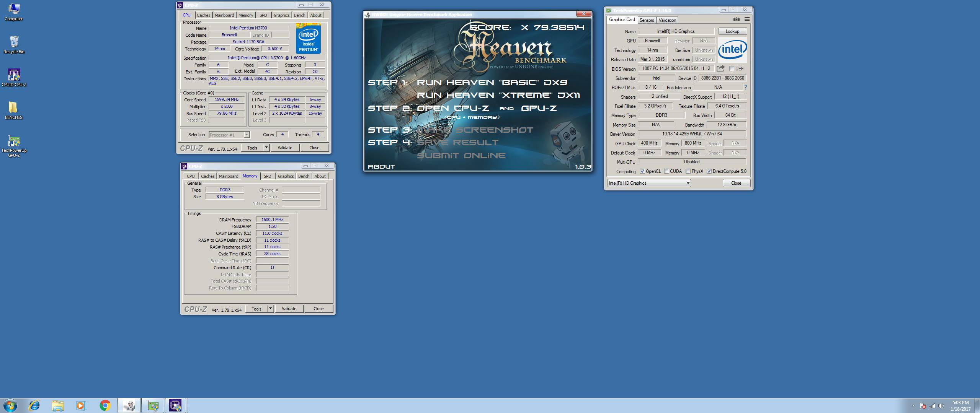Image resolution: width=980 pixels, height=413 pixels.
Task: Open the CPUID CPU-Z desktop shortcut
Action: tap(14, 78)
